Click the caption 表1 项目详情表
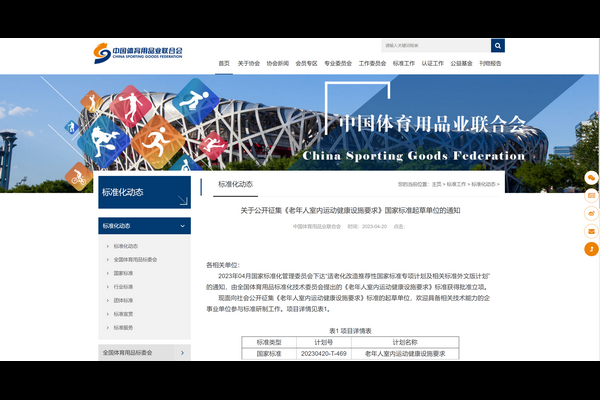 coord(350,331)
